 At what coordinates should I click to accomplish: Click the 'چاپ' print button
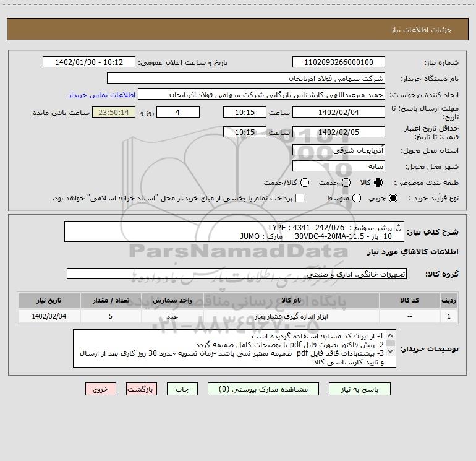tap(182, 389)
